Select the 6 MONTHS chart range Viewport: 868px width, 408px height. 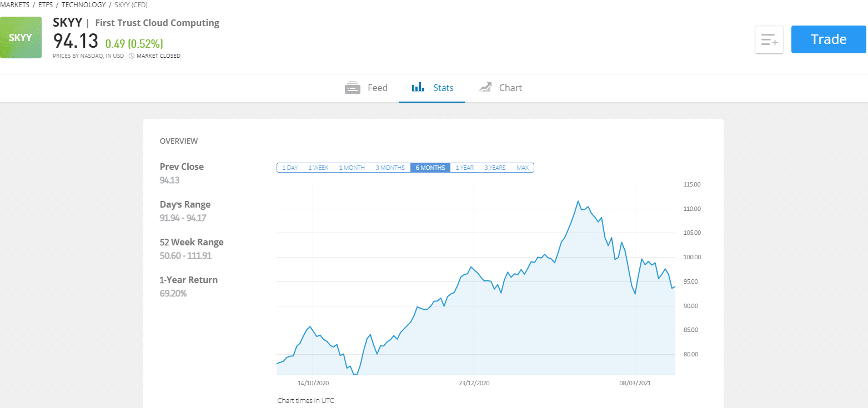click(x=430, y=168)
